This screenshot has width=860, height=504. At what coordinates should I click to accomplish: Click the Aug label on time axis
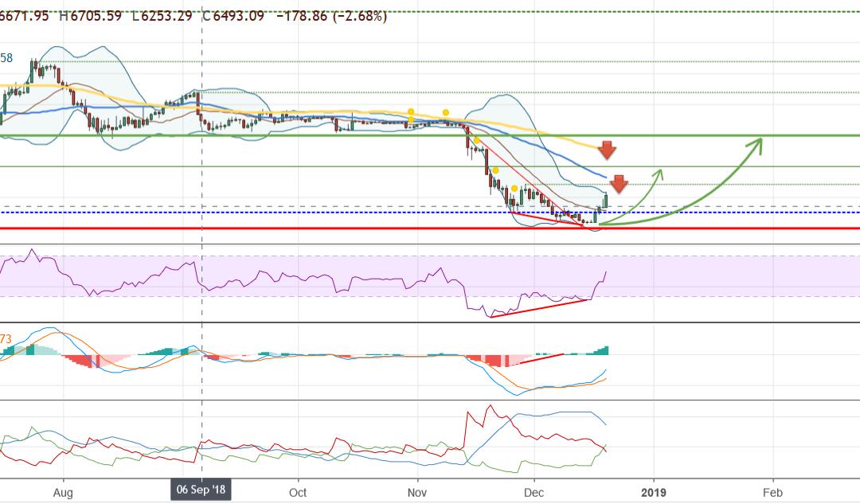coord(63,491)
